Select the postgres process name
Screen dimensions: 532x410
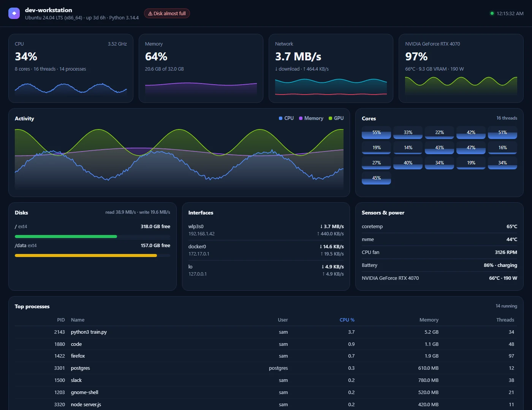click(x=80, y=368)
